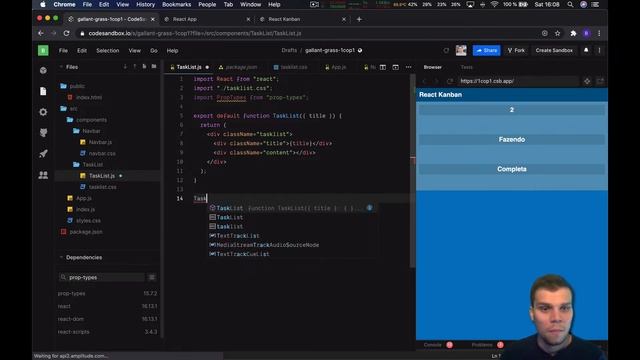Switch to the Tests tab
Viewport: 640px width, 360px height.
coord(467,67)
